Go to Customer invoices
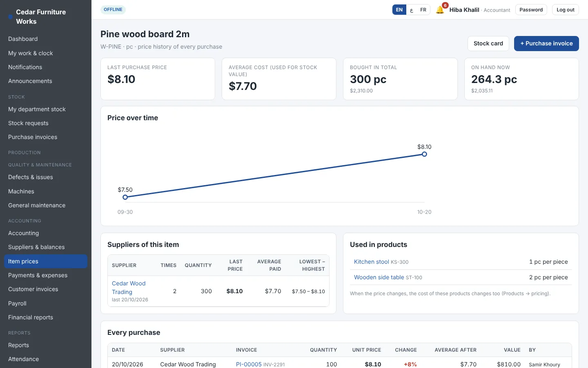Image resolution: width=588 pixels, height=368 pixels. click(x=46, y=289)
